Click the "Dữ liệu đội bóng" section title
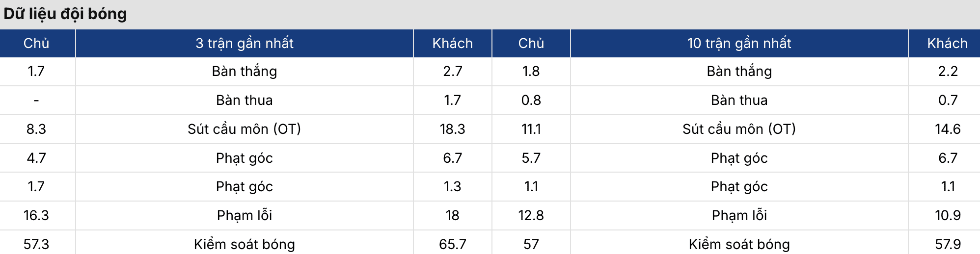This screenshot has height=254, width=980. pyautogui.click(x=65, y=14)
